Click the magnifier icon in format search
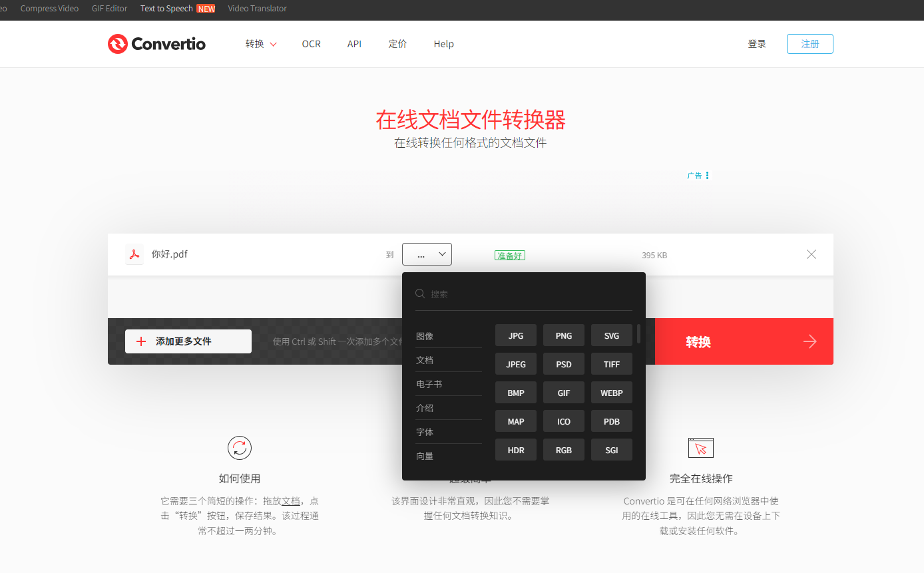The width and height of the screenshot is (924, 573). (420, 293)
